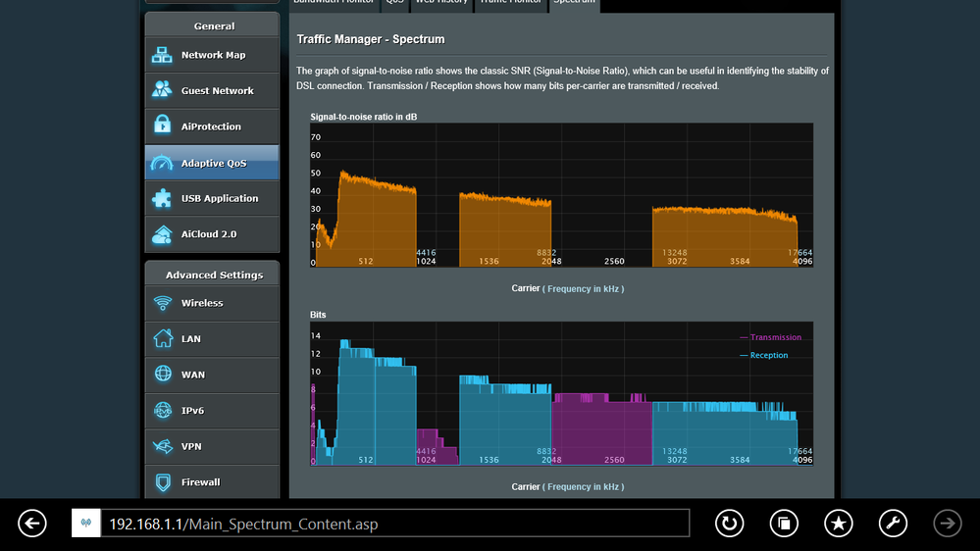
Task: Open LAN settings label
Action: click(190, 338)
